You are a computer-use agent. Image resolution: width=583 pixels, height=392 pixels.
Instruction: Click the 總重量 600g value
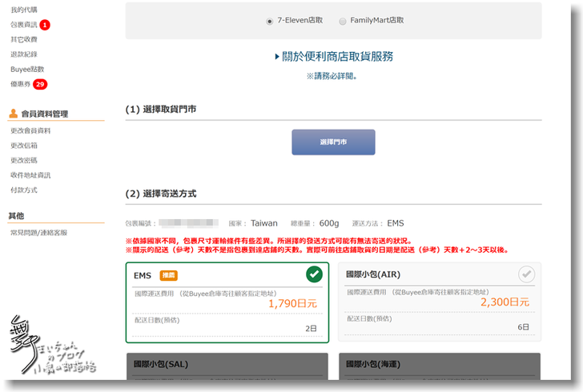pyautogui.click(x=329, y=223)
